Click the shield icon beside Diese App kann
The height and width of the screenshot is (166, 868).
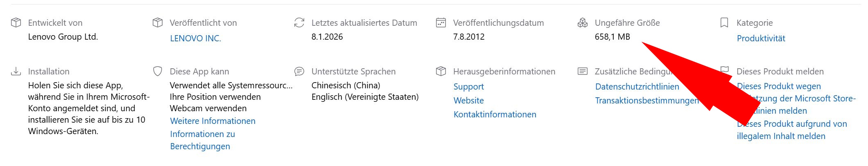tap(157, 72)
